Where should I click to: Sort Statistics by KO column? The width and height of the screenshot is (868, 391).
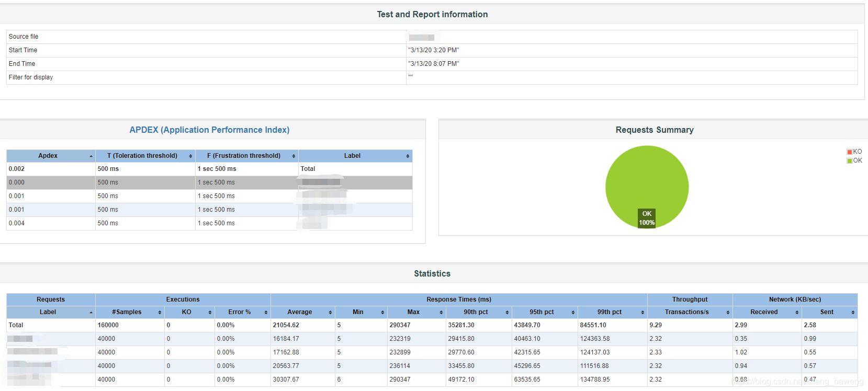pyautogui.click(x=189, y=312)
